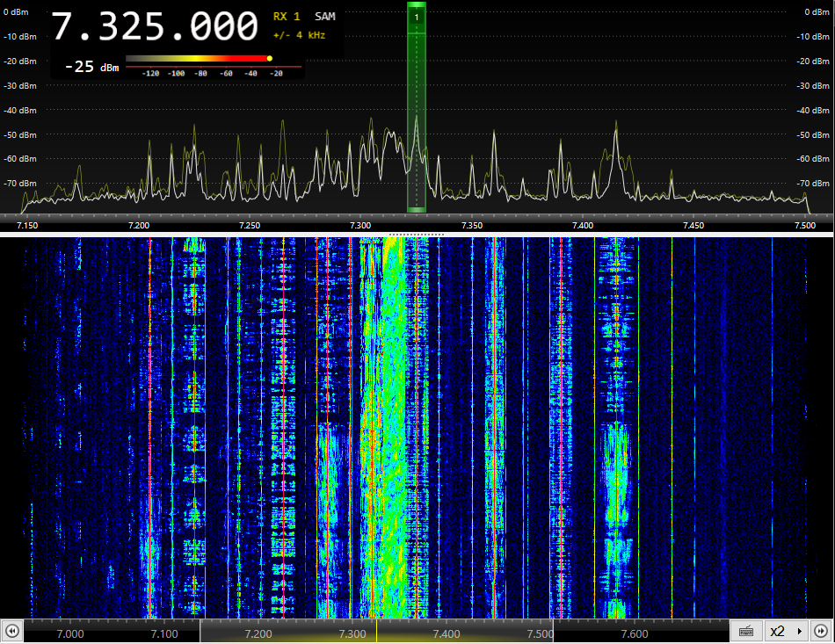Click the dotted splitter handle above waterfall
Screen dimensions: 835x644
click(x=417, y=235)
